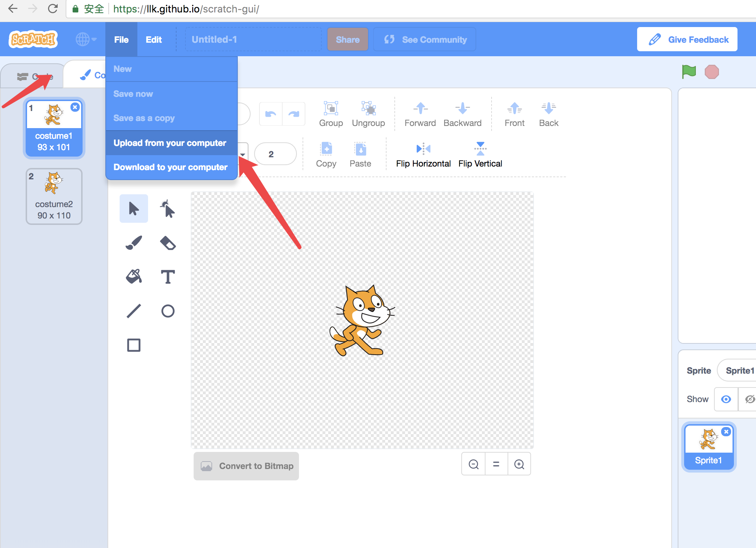The image size is (756, 548).
Task: Click Give Feedback button
Action: click(x=687, y=39)
